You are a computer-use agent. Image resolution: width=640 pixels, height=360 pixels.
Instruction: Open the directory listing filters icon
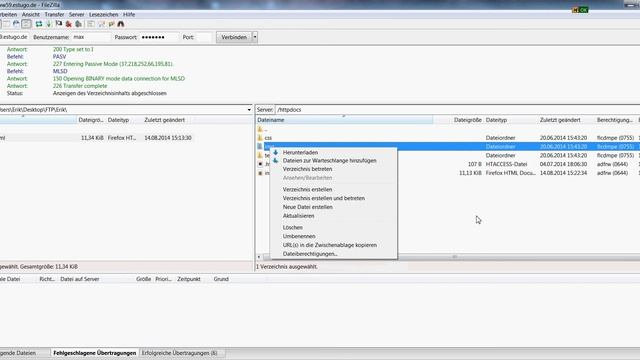pos(91,24)
